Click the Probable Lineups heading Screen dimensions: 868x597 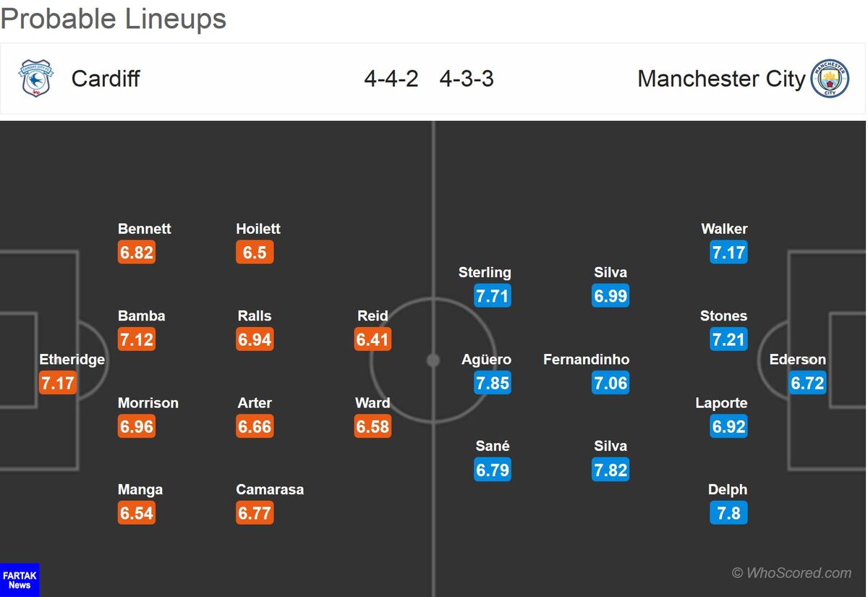click(x=114, y=19)
